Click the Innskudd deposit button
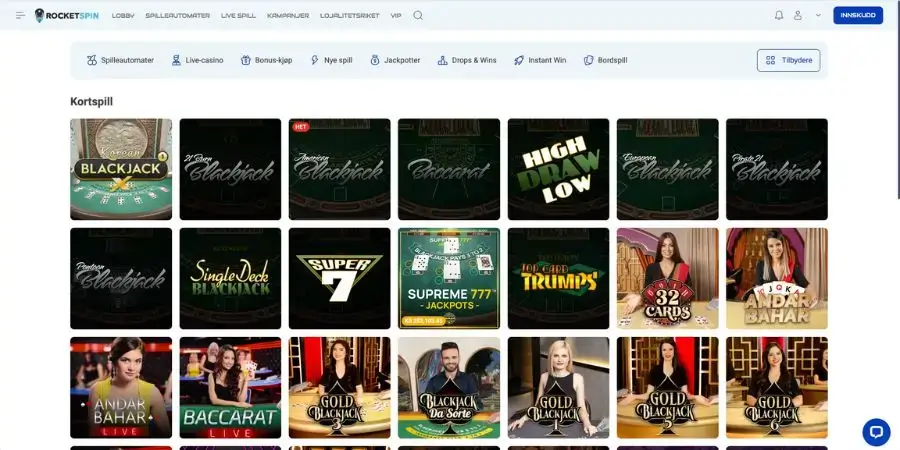 (x=858, y=15)
